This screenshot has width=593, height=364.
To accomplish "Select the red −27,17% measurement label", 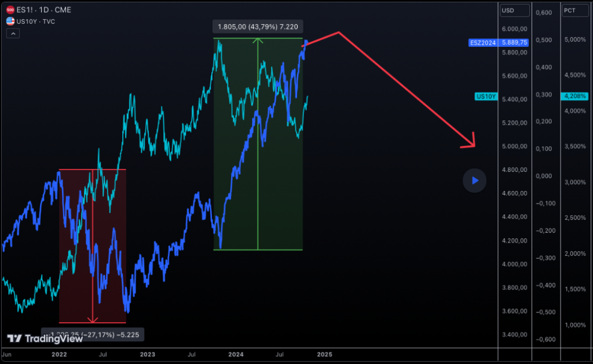I will (93, 334).
